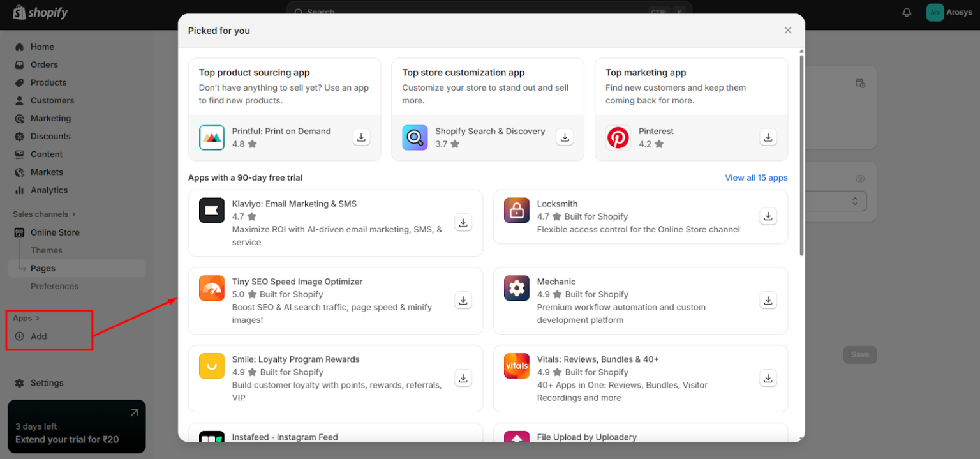Toggle the eye visibility icon
Image resolution: width=980 pixels, height=459 pixels.
(x=860, y=179)
